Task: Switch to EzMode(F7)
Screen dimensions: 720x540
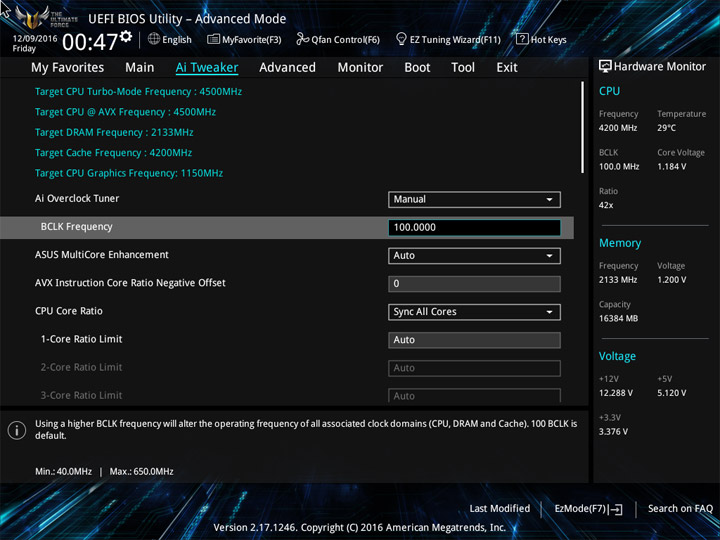Action: (588, 509)
